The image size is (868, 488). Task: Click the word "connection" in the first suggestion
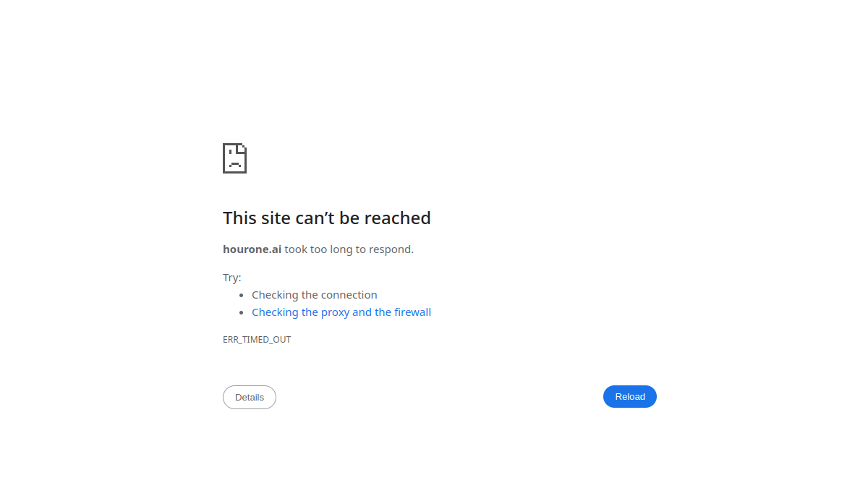(349, 295)
